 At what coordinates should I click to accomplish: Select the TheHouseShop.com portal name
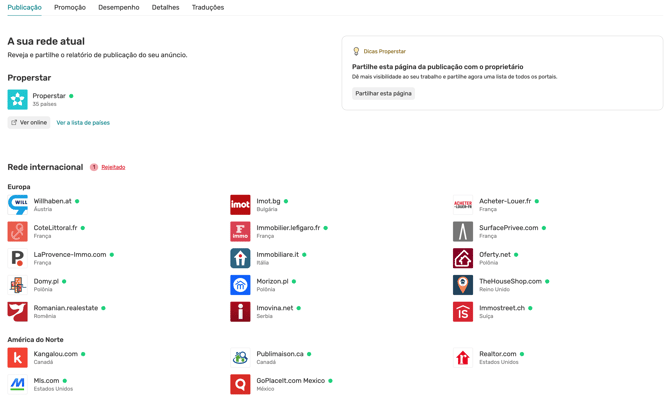coord(510,281)
